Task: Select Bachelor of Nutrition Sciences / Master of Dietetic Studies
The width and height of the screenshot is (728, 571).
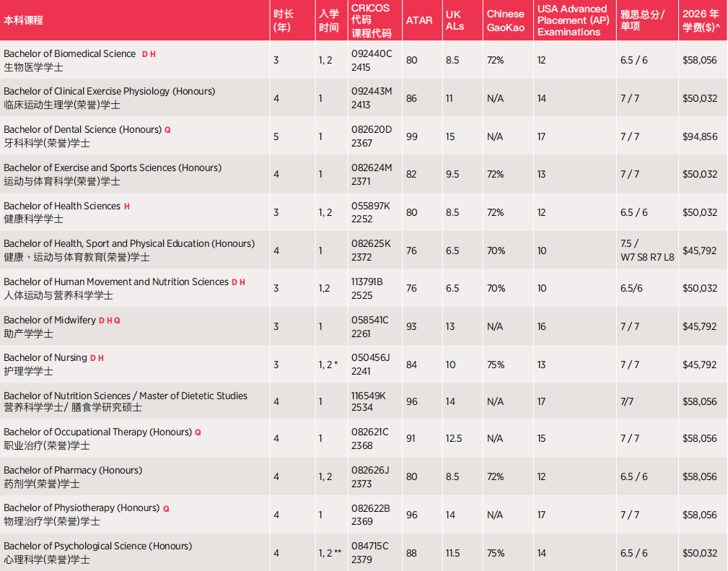Action: (x=126, y=396)
